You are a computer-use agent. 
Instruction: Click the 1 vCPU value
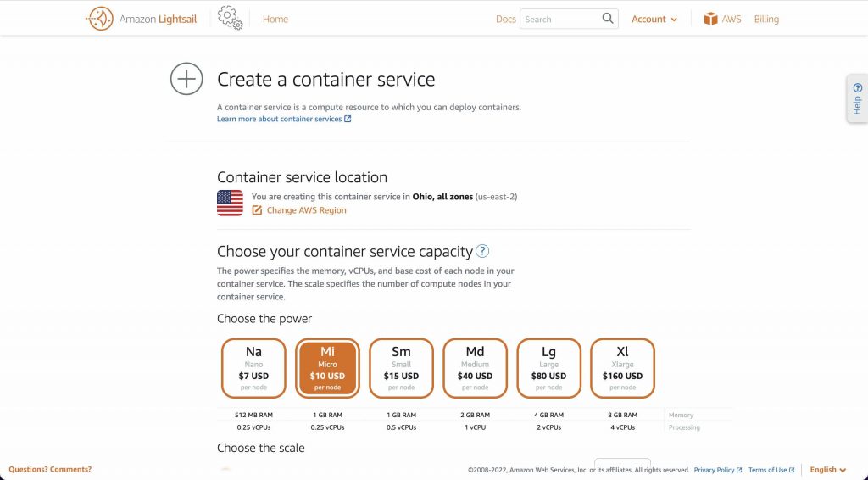pos(475,427)
